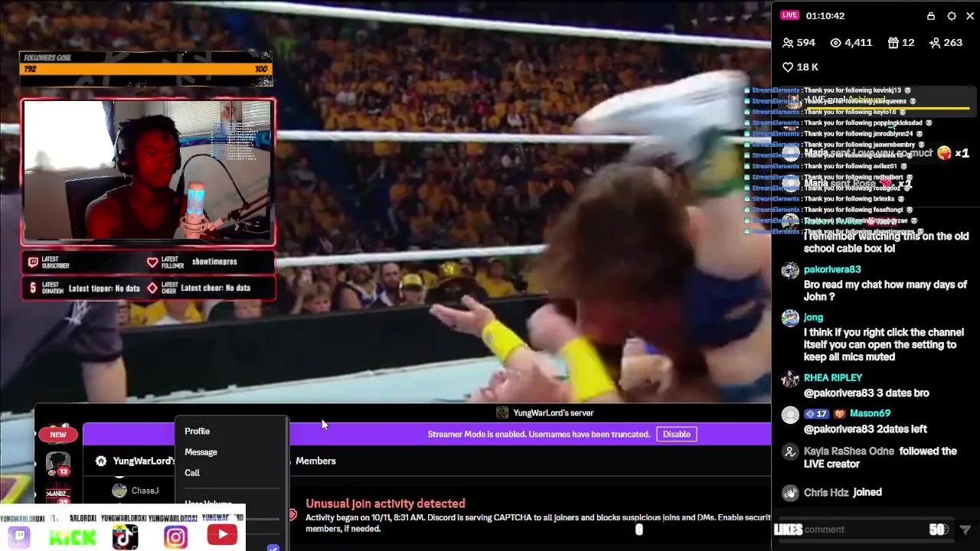Click Disable button on Streamer Mode banner
This screenshot has width=980, height=551.
point(676,434)
